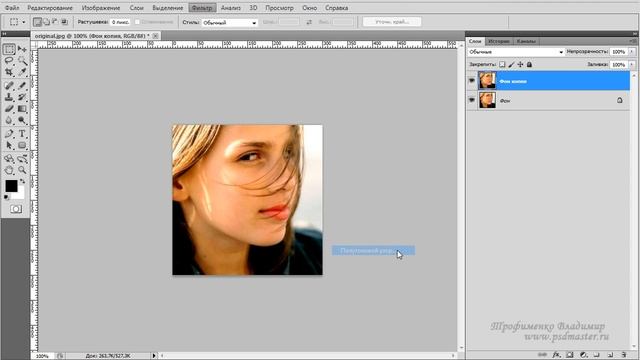This screenshot has width=640, height=360.
Task: Create new fill or adjustment layer
Action: click(x=583, y=355)
